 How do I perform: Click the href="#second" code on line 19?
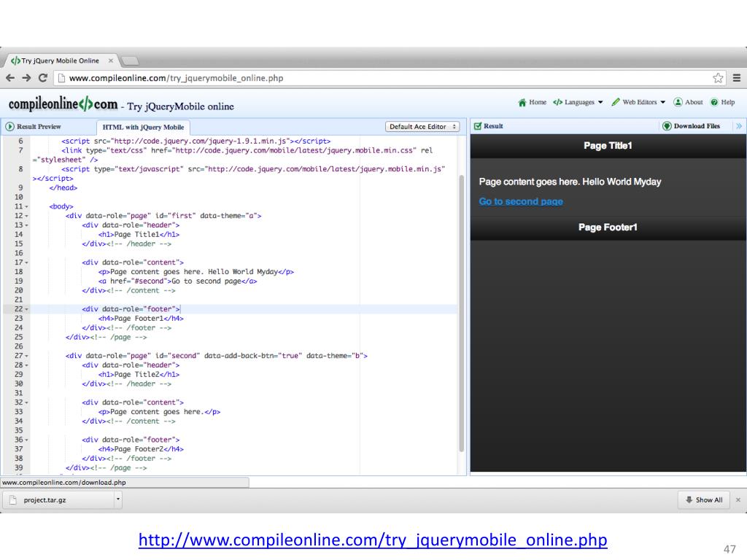(141, 281)
